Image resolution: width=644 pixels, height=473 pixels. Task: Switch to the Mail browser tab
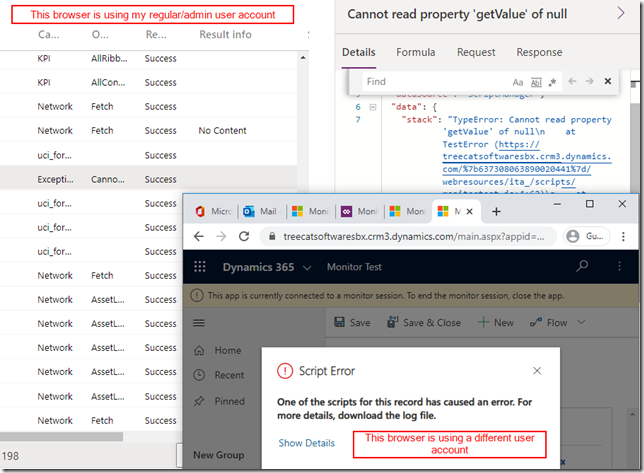(x=261, y=211)
